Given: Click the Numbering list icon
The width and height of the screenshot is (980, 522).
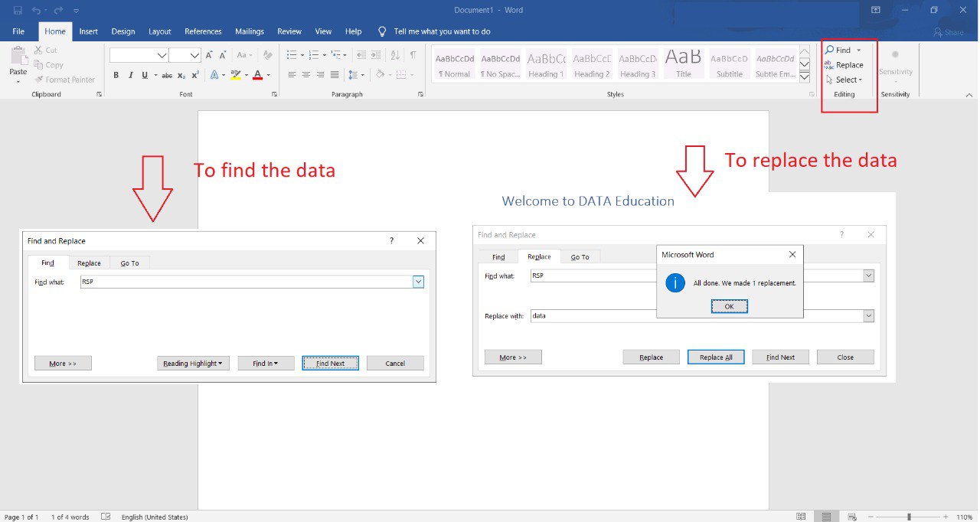Looking at the screenshot, I should pyautogui.click(x=314, y=55).
